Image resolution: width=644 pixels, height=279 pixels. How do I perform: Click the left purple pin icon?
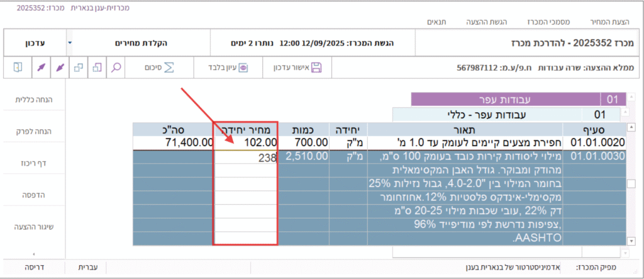[x=39, y=67]
